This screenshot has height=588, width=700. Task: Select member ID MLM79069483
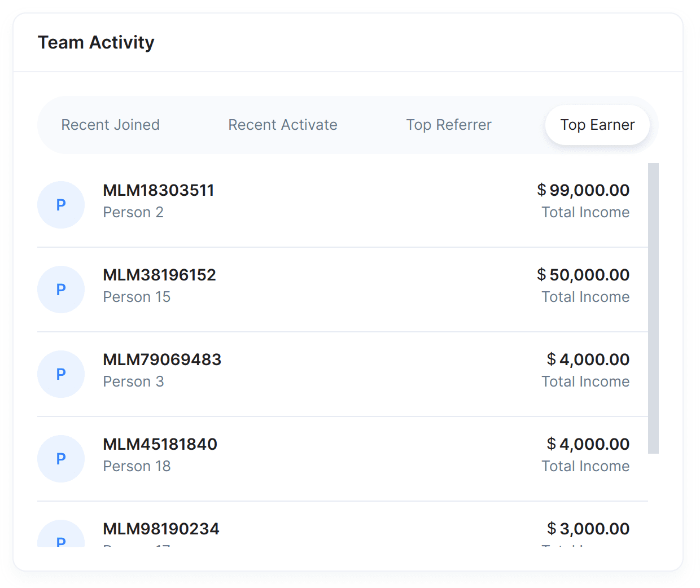[162, 359]
